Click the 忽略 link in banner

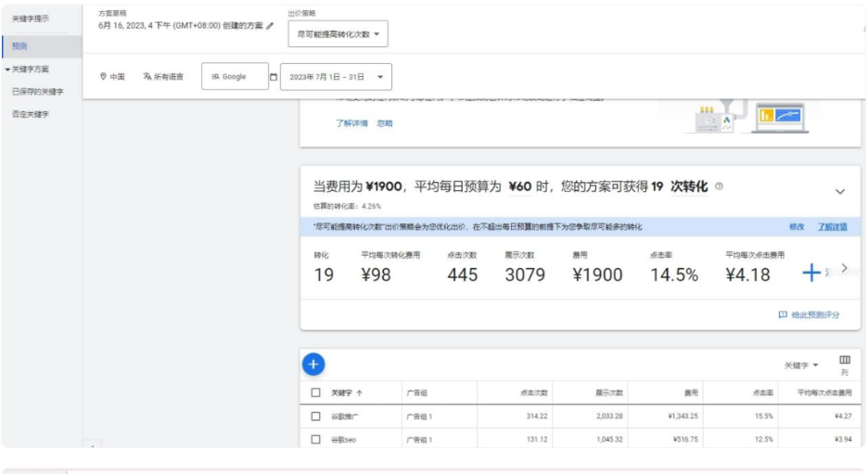click(385, 123)
